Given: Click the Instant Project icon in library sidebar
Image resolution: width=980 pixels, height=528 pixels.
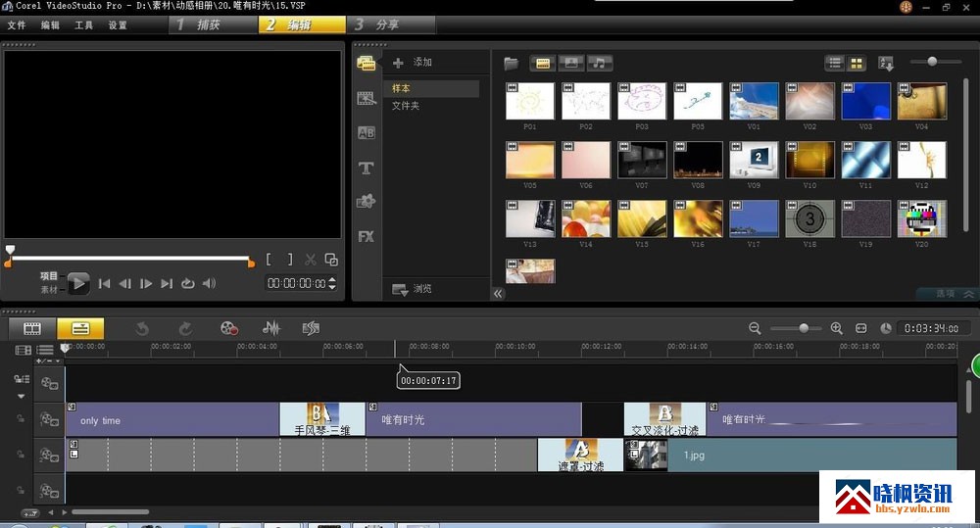Looking at the screenshot, I should point(367,98).
